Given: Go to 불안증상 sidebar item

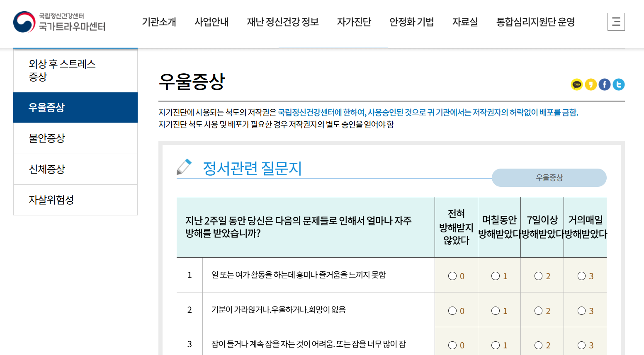Looking at the screenshot, I should [x=75, y=138].
